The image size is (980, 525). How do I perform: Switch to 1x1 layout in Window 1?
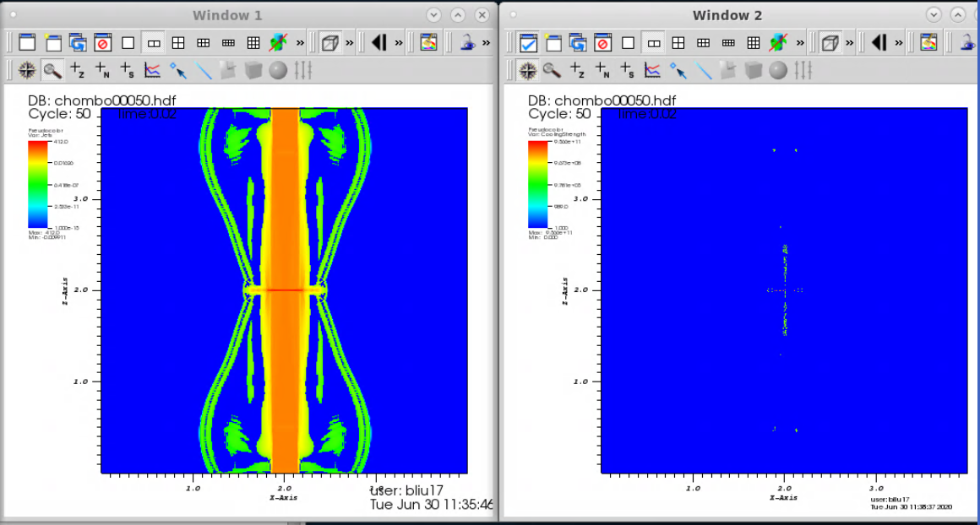128,42
